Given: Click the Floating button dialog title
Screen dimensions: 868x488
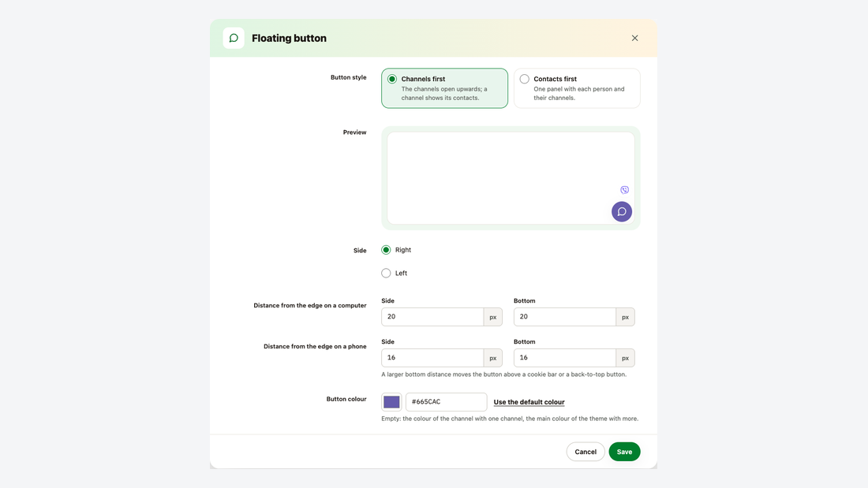Looking at the screenshot, I should (x=289, y=38).
